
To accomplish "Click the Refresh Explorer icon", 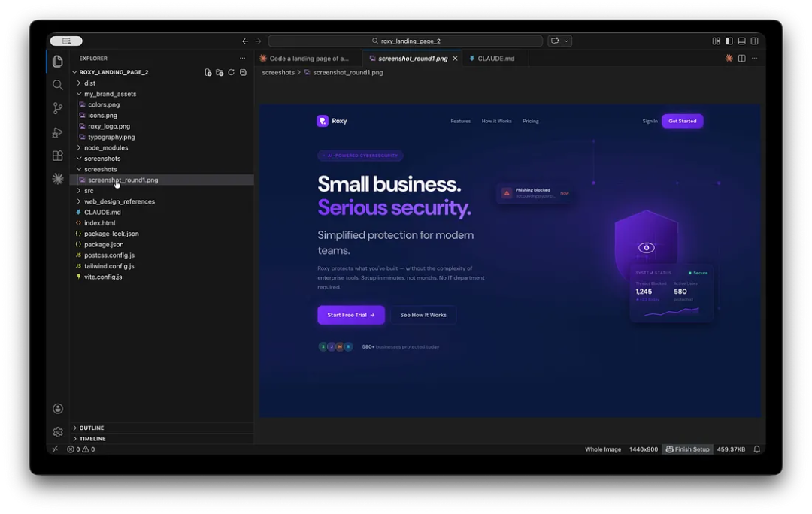I will tap(232, 73).
